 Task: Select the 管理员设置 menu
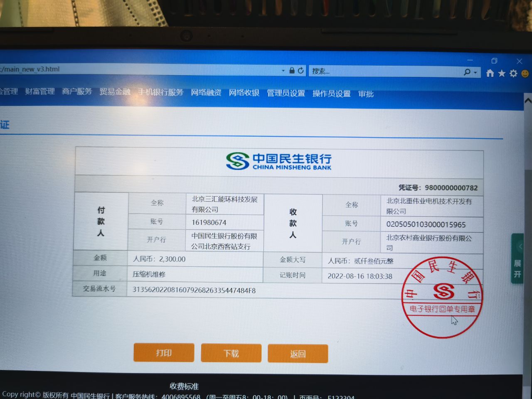pyautogui.click(x=286, y=93)
